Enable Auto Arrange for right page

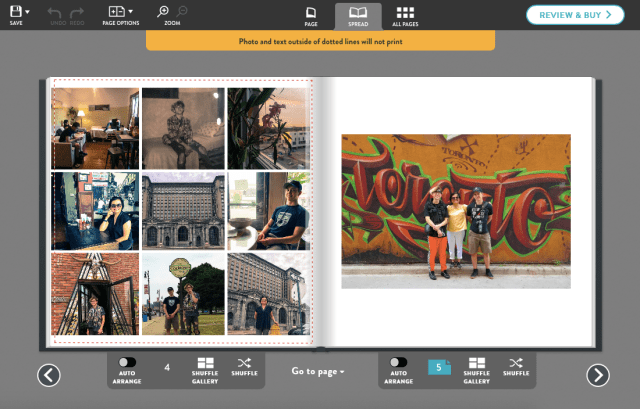[398, 363]
